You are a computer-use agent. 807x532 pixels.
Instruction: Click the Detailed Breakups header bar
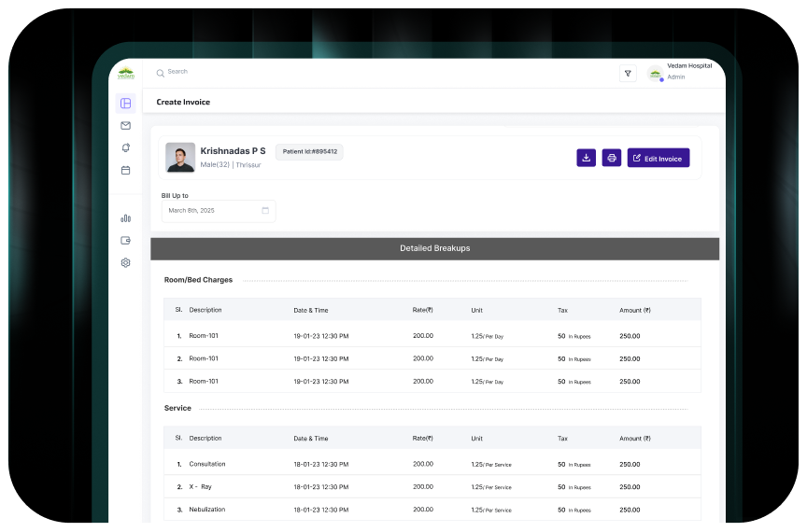tap(434, 248)
